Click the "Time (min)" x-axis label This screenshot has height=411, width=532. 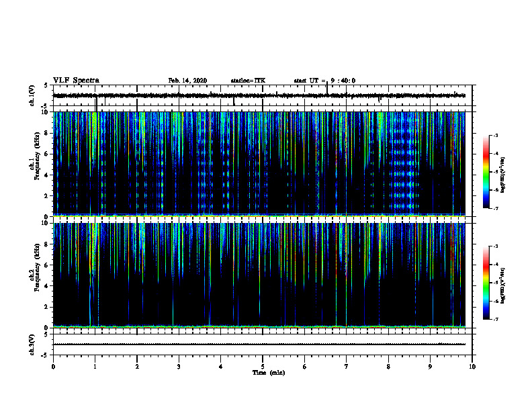[x=269, y=373]
